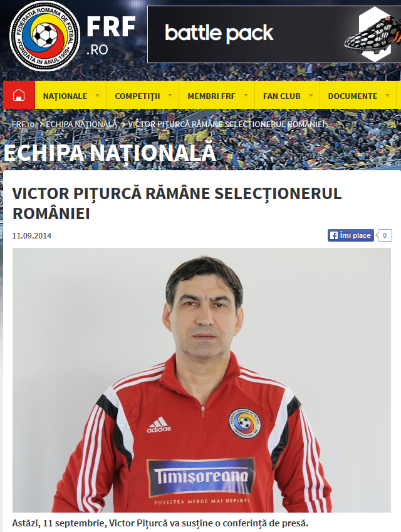Select the MEMBRI FRF menu item
This screenshot has height=532, width=401.
211,96
